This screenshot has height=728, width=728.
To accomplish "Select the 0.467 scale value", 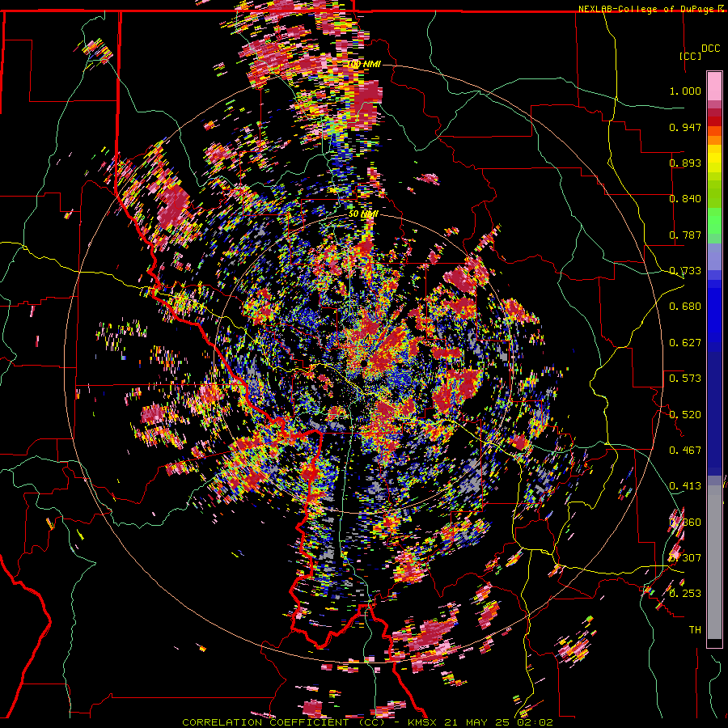I will [685, 451].
